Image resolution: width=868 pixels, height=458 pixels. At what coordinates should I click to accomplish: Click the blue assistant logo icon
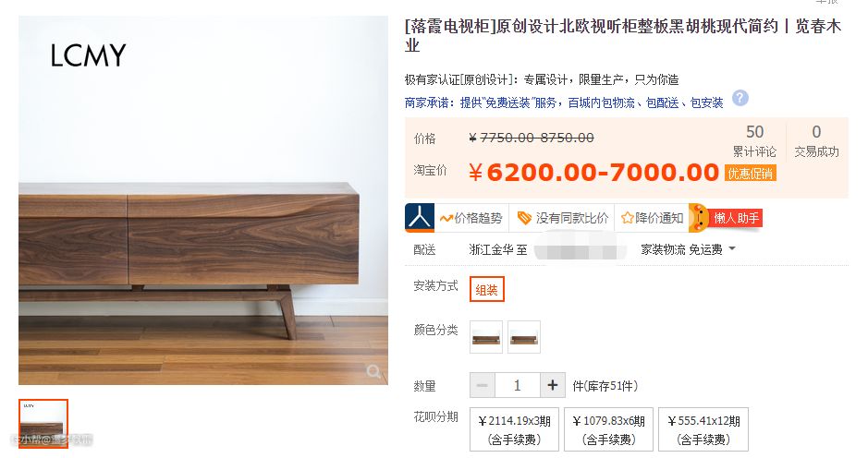[x=419, y=217]
